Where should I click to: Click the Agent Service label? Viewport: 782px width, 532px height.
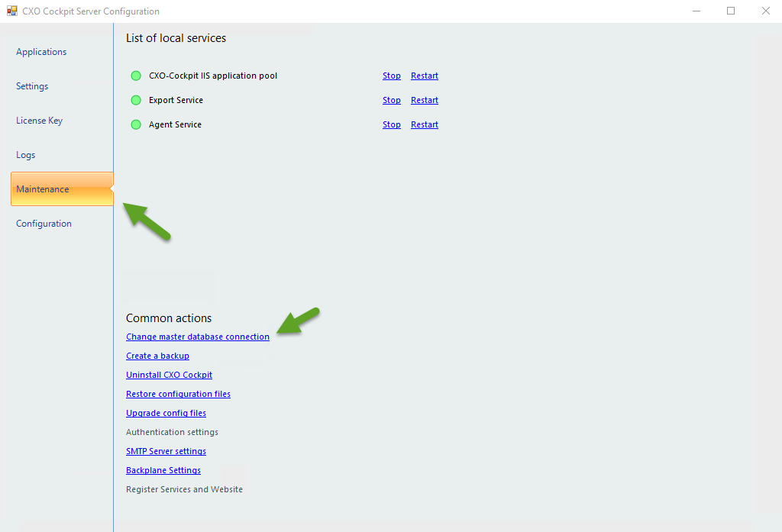coord(175,124)
